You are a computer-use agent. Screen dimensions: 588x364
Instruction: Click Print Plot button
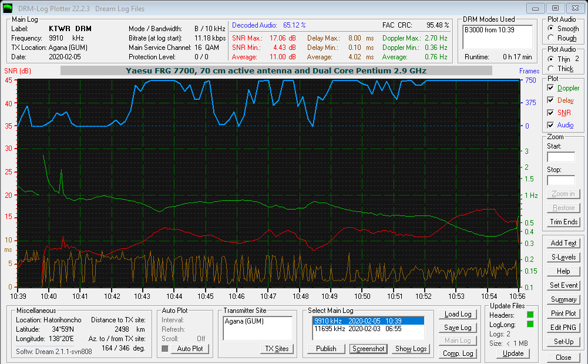click(x=563, y=314)
